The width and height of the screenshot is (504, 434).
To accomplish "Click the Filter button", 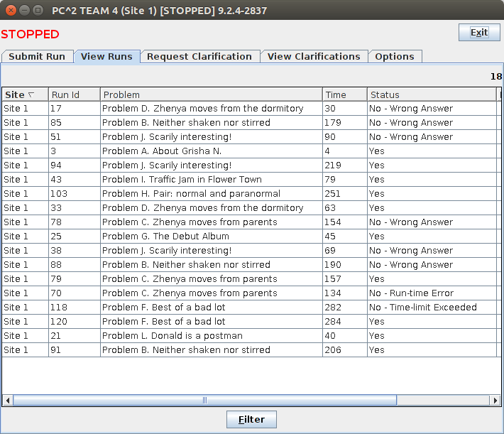I will point(251,419).
